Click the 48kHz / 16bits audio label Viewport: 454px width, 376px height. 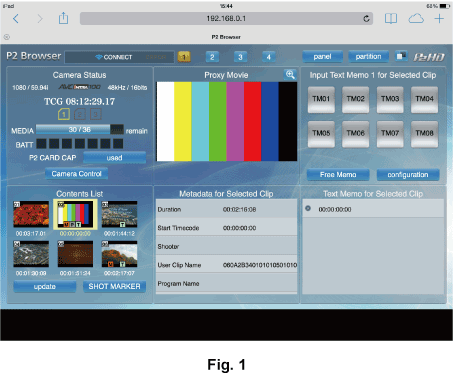[127, 88]
